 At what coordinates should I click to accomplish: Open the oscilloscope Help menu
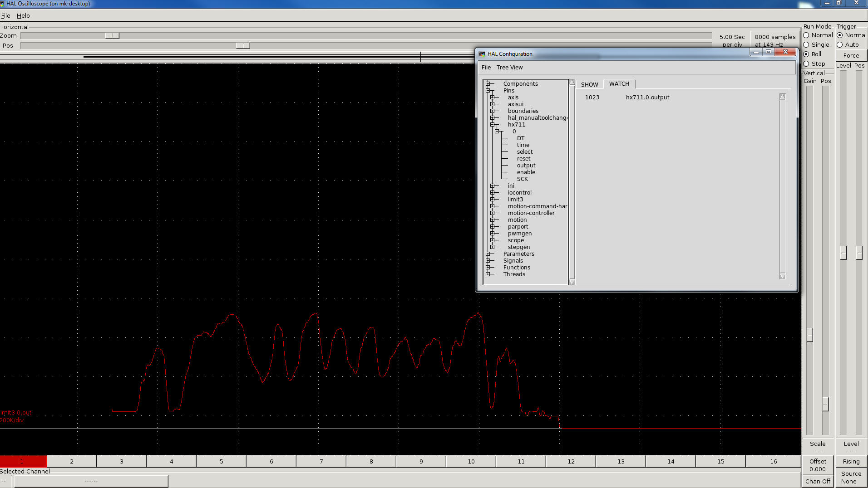point(23,15)
